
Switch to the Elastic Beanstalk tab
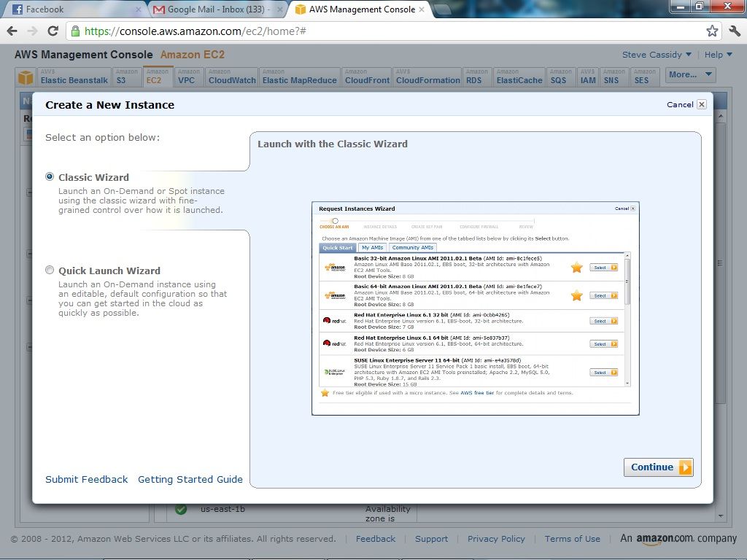click(74, 77)
